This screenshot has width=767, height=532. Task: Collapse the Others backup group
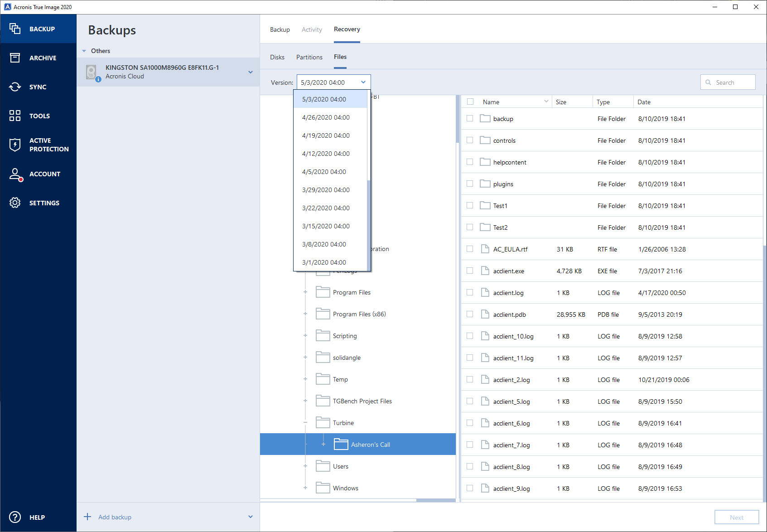84,51
